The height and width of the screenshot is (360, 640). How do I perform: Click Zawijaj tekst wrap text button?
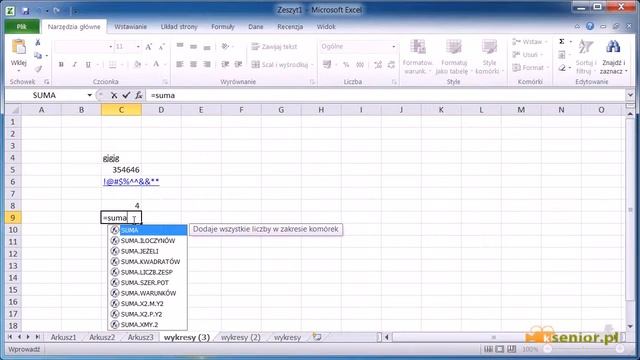pos(274,47)
